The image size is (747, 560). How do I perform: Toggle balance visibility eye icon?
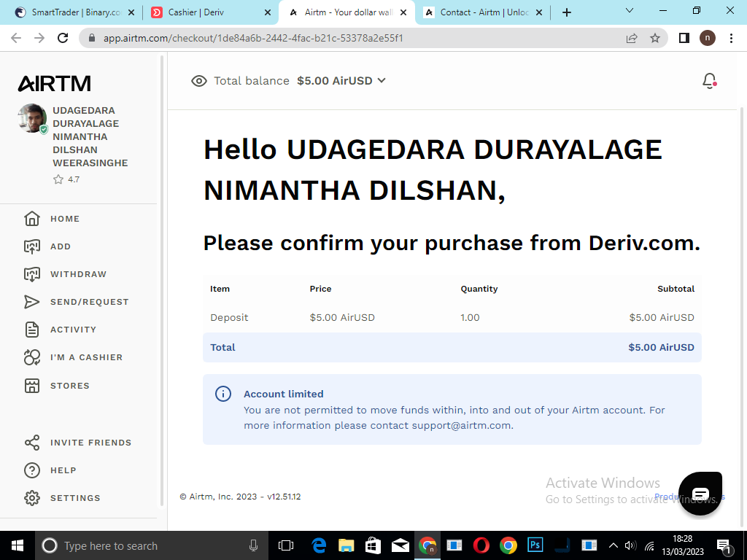point(198,81)
